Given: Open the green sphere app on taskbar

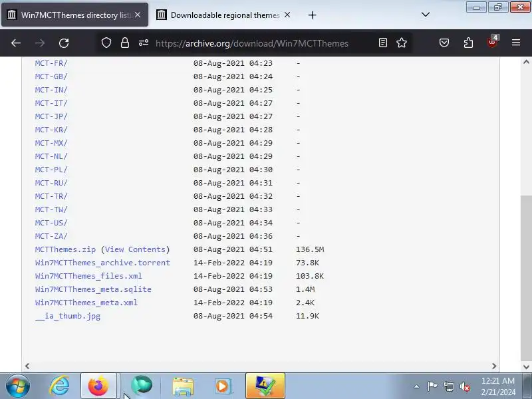Looking at the screenshot, I should click(x=142, y=386).
